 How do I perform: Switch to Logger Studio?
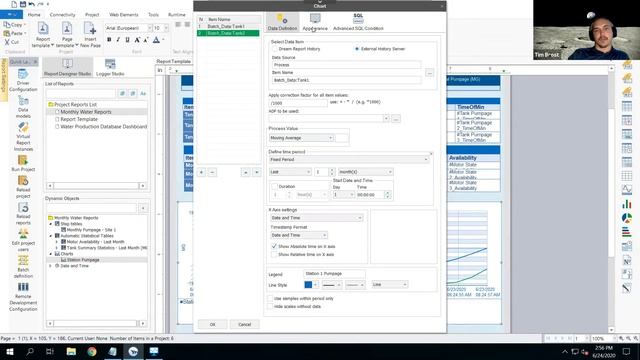click(x=110, y=67)
